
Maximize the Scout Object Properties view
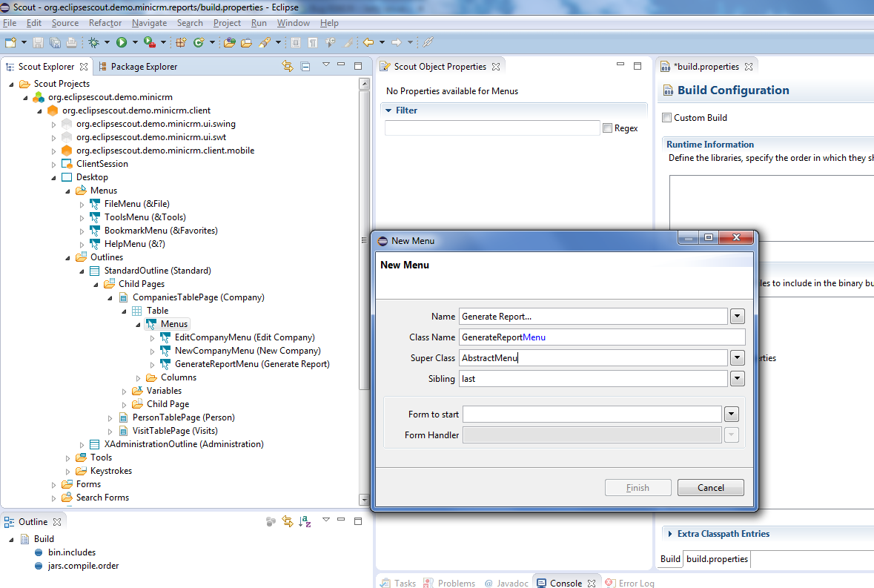click(638, 65)
